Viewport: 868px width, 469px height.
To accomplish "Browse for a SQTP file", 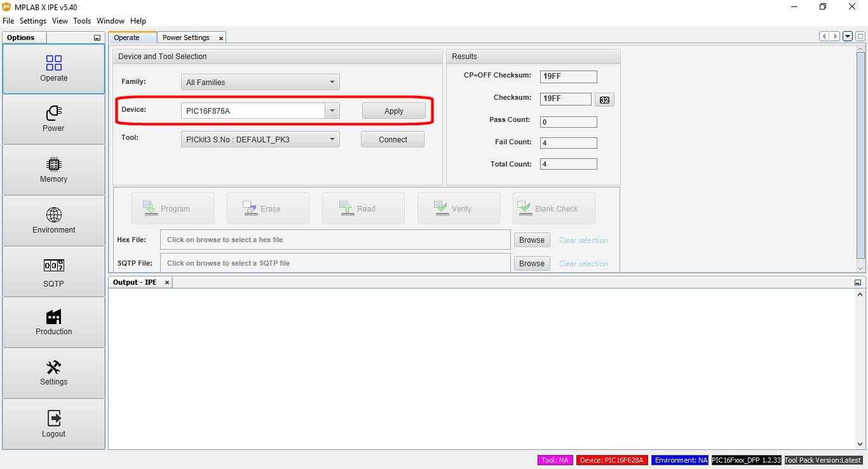I will click(x=532, y=264).
